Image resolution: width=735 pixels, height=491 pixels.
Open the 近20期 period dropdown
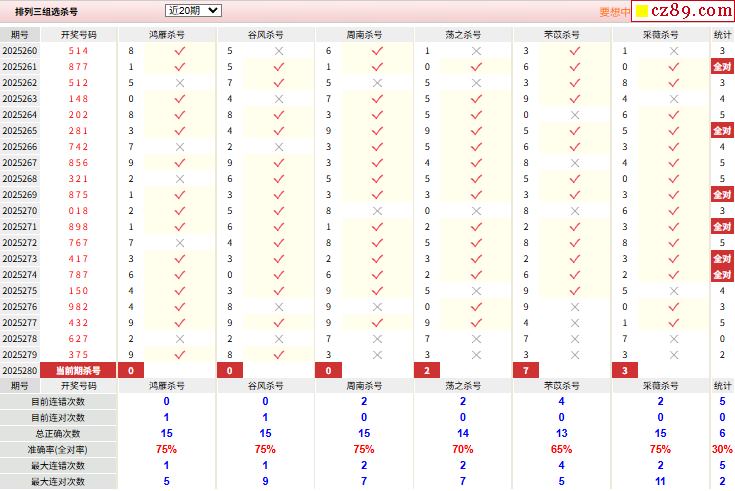pos(193,11)
